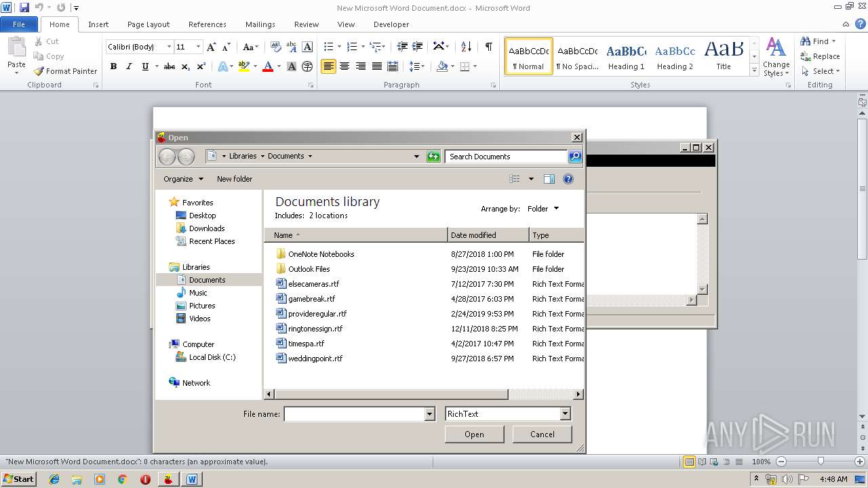This screenshot has width=868, height=488.
Task: Click the Character Shading icon
Action: pyautogui.click(x=292, y=66)
